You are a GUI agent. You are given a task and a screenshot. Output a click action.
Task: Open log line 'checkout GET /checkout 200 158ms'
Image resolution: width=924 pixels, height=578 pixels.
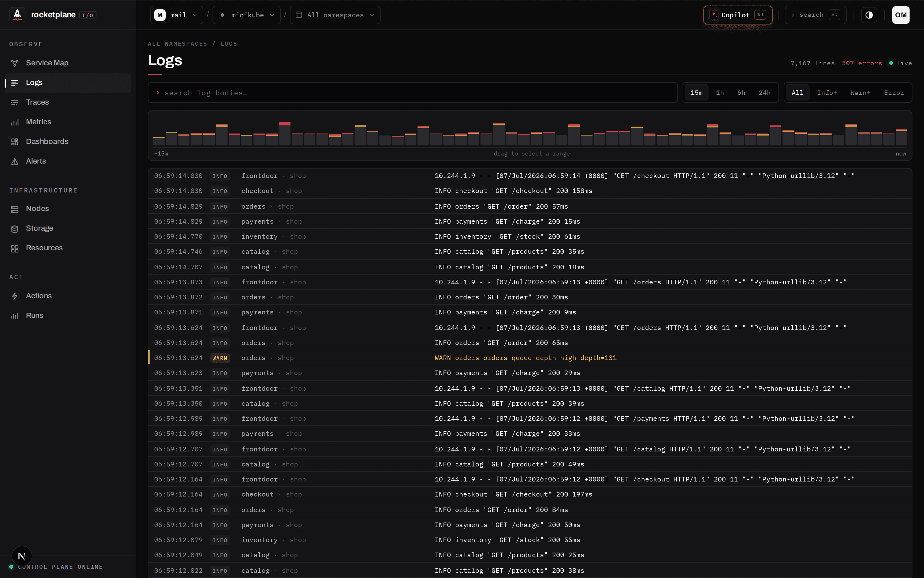pos(530,191)
